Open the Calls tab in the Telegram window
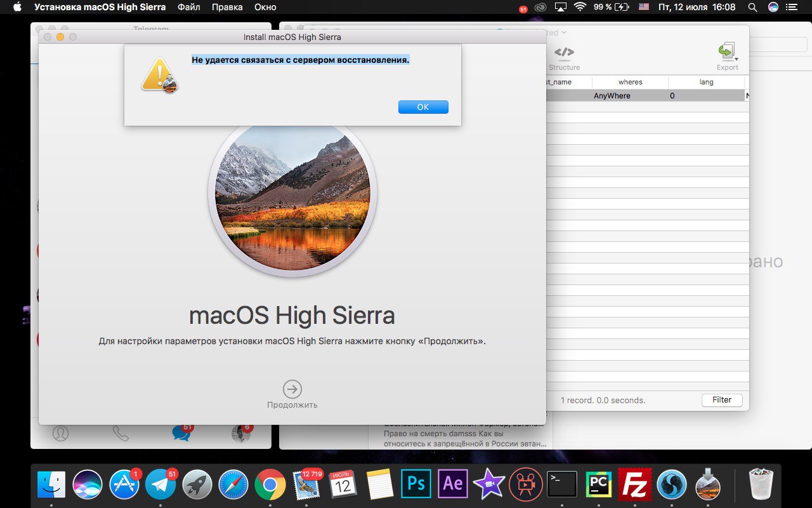812x508 pixels. [x=121, y=433]
